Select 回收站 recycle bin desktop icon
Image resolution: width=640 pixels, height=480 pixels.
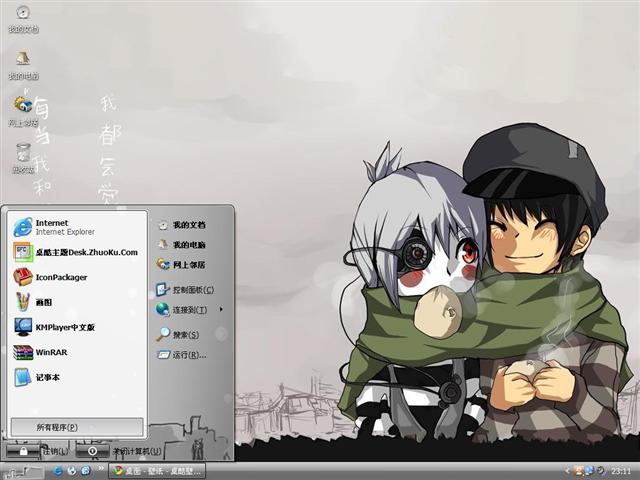(23, 158)
